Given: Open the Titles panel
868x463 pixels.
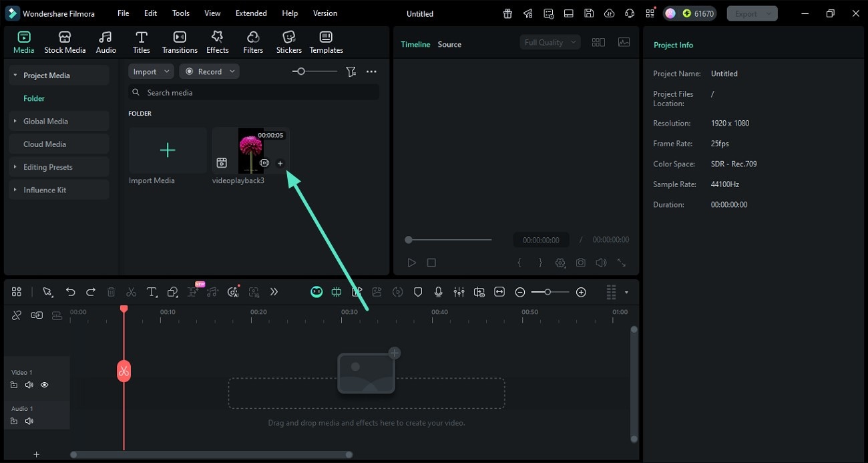Looking at the screenshot, I should pos(141,41).
